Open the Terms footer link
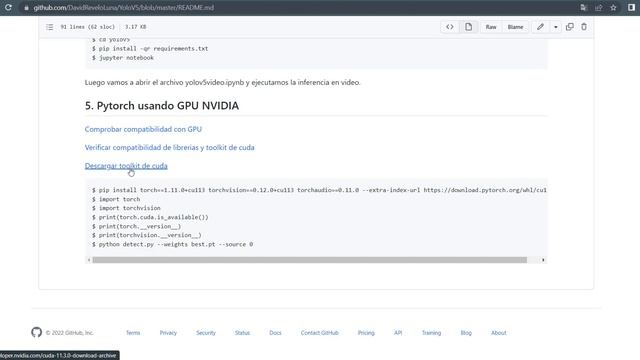The image size is (640, 360). pos(133,333)
